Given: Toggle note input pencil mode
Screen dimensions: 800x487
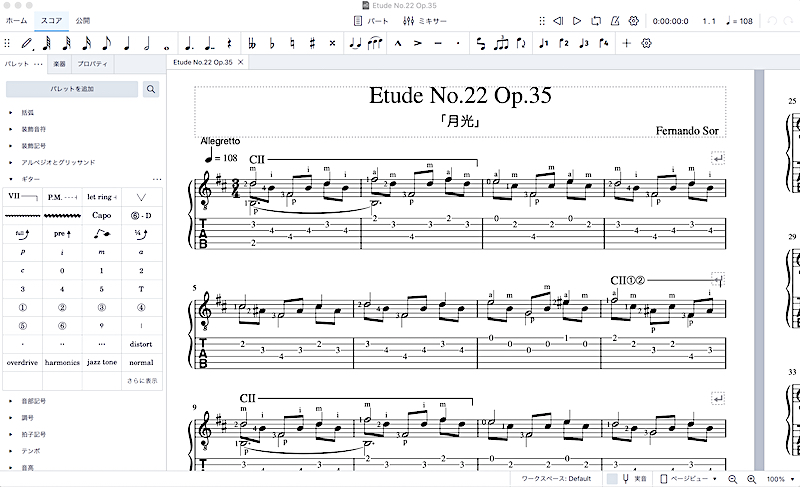Looking at the screenshot, I should tap(27, 44).
